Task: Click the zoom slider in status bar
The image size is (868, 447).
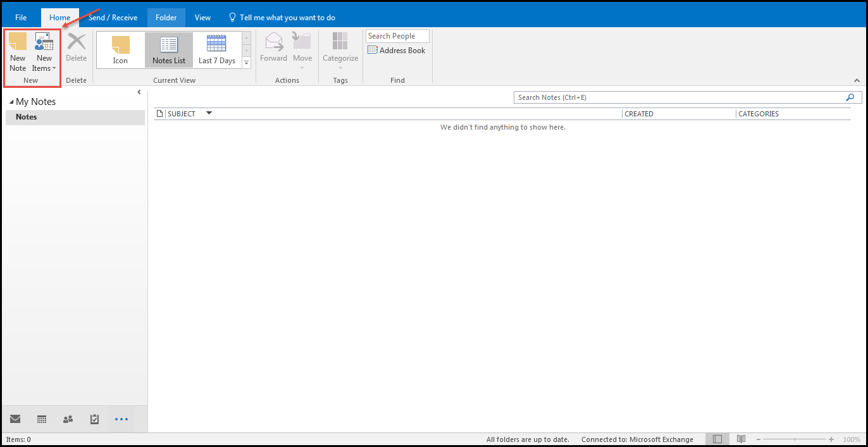Action: click(795, 439)
